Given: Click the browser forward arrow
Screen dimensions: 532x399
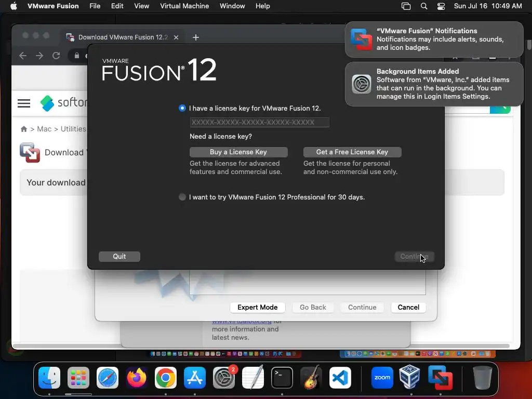Looking at the screenshot, I should 39,56.
